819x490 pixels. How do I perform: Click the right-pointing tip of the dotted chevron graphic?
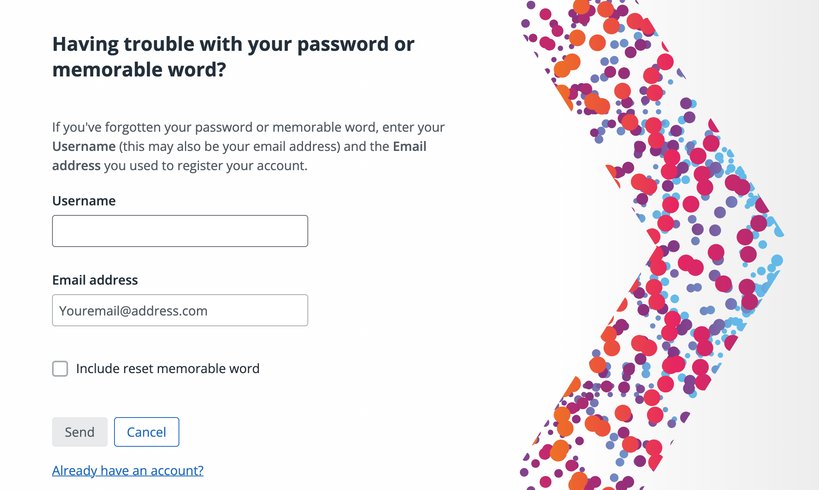(772, 245)
